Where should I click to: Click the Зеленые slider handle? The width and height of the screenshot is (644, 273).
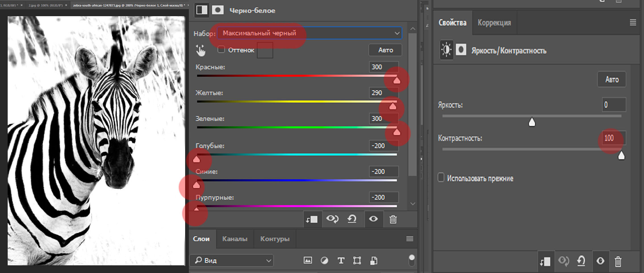(397, 132)
